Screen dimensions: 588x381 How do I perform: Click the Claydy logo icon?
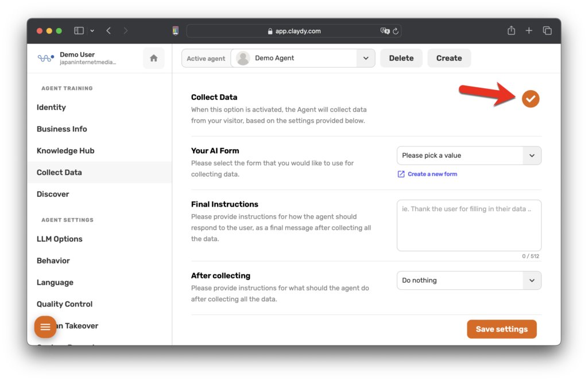click(x=45, y=58)
